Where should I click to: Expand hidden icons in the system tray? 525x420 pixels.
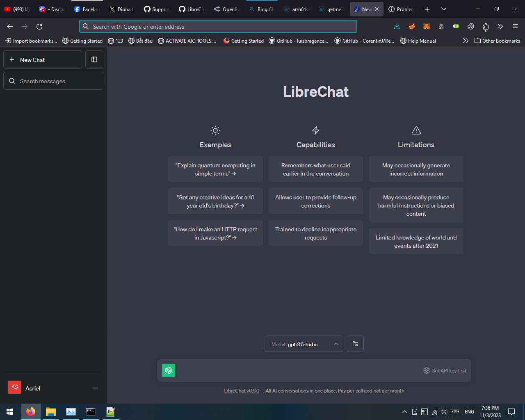[x=404, y=412]
